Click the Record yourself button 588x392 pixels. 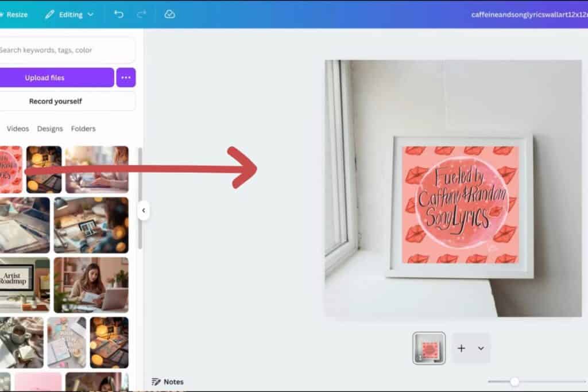56,101
